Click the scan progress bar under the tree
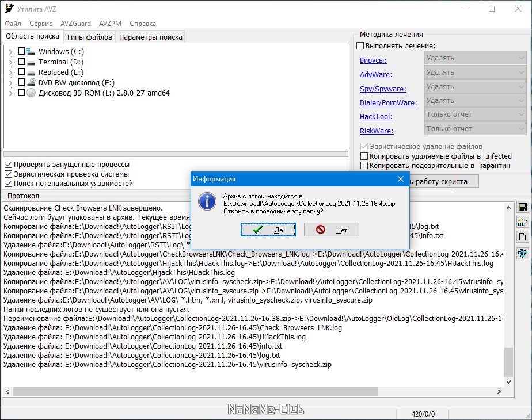 pos(176,154)
